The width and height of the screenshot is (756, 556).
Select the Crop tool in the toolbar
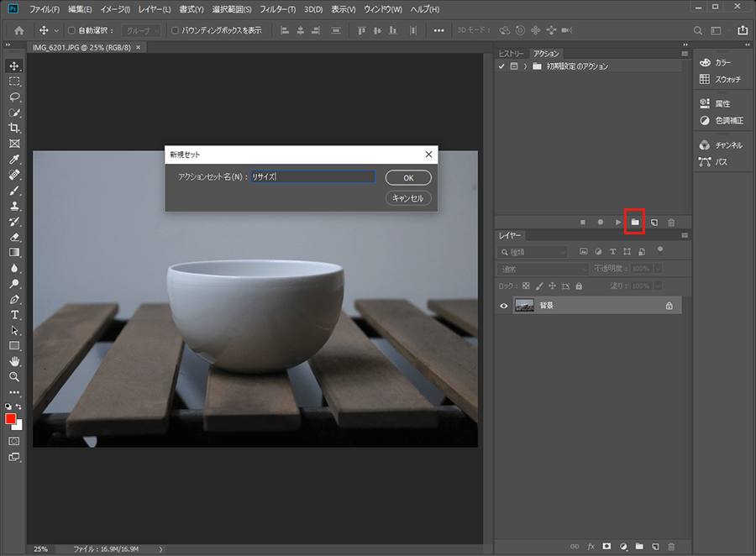coord(14,128)
